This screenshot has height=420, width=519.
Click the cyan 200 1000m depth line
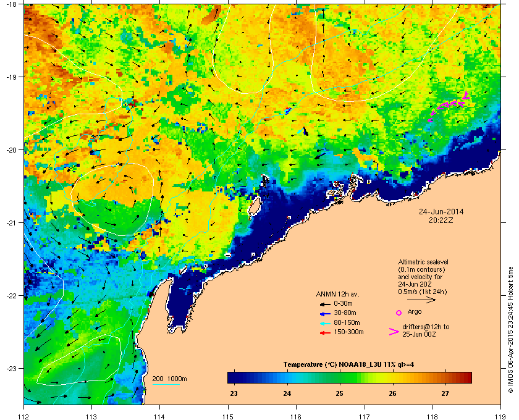point(166,384)
